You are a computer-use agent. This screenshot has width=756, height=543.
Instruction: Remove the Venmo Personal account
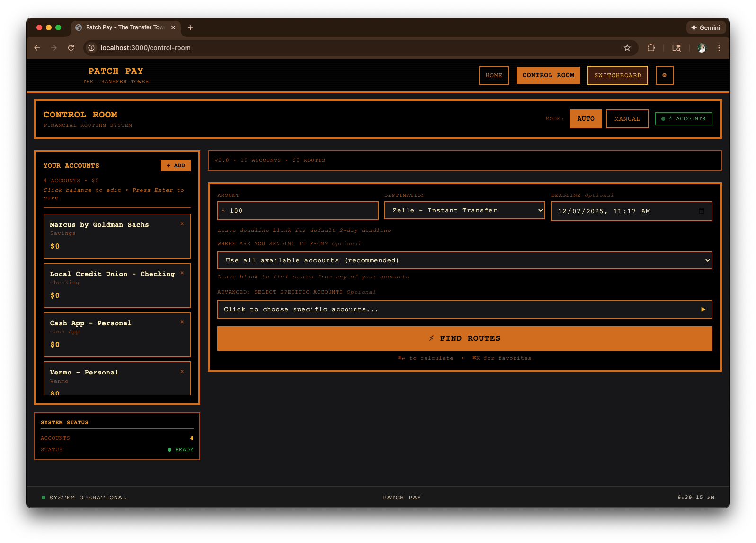pos(182,372)
